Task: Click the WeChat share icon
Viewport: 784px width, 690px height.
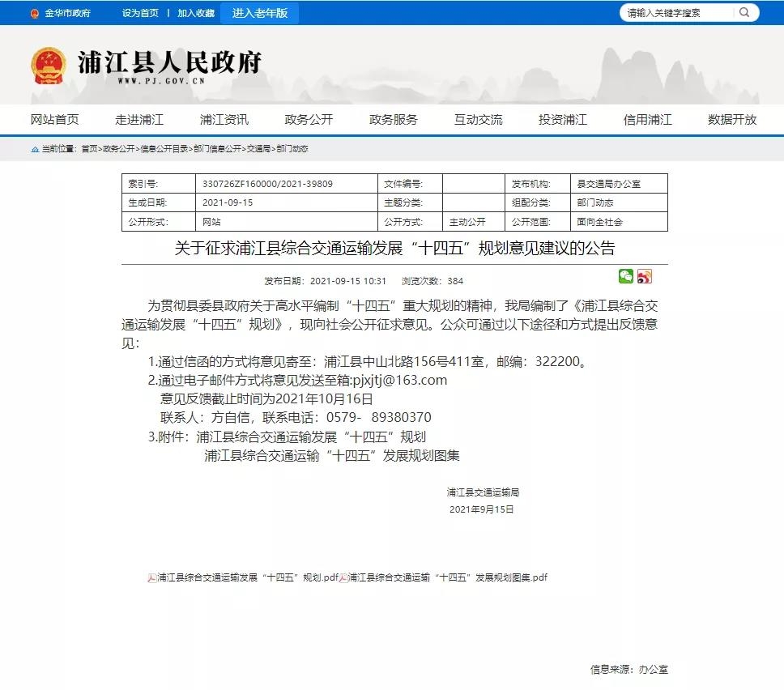Action: pos(625,276)
